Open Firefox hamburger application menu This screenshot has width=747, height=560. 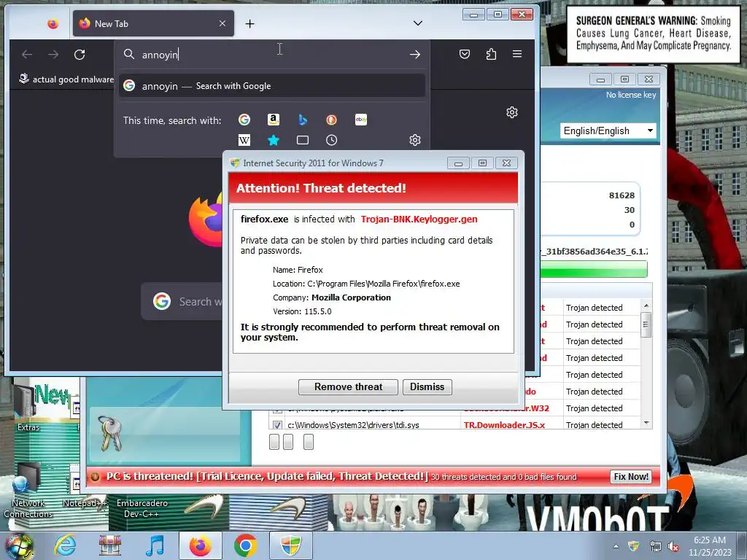click(517, 54)
